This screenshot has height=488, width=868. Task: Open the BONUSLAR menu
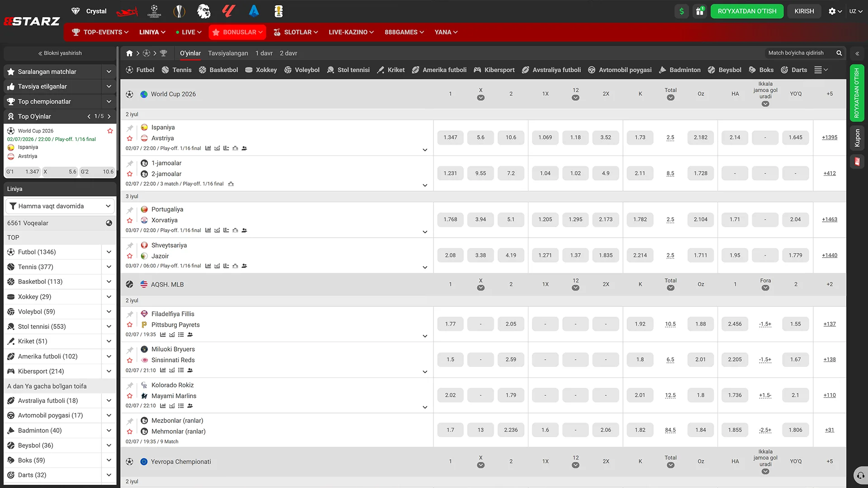[x=237, y=32]
